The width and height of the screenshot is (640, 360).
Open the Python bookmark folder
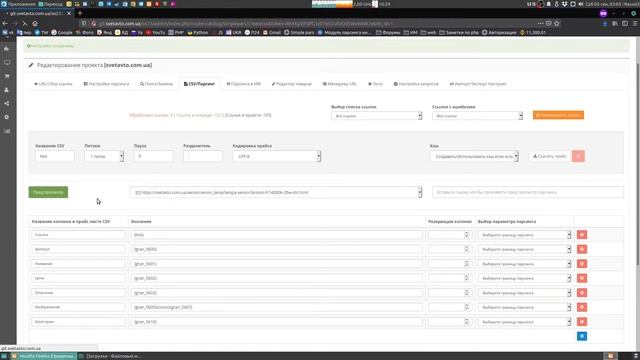[198, 32]
